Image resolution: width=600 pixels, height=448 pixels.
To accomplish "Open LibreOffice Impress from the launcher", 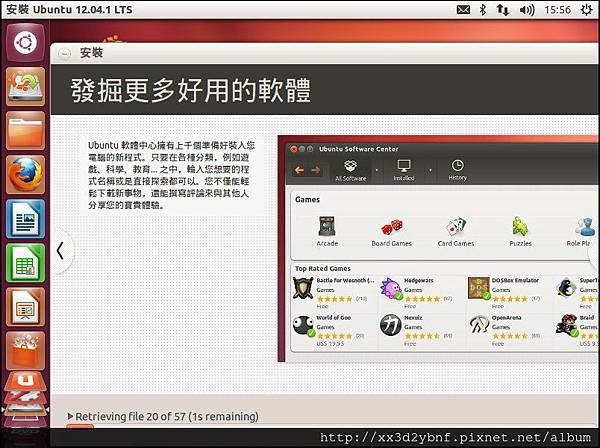I will 26,307.
